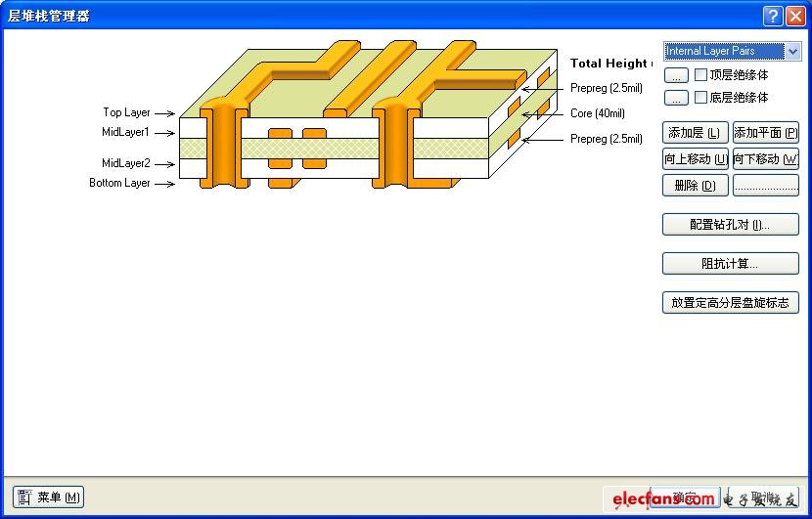Click the 添加平面 (P) button

(x=765, y=133)
